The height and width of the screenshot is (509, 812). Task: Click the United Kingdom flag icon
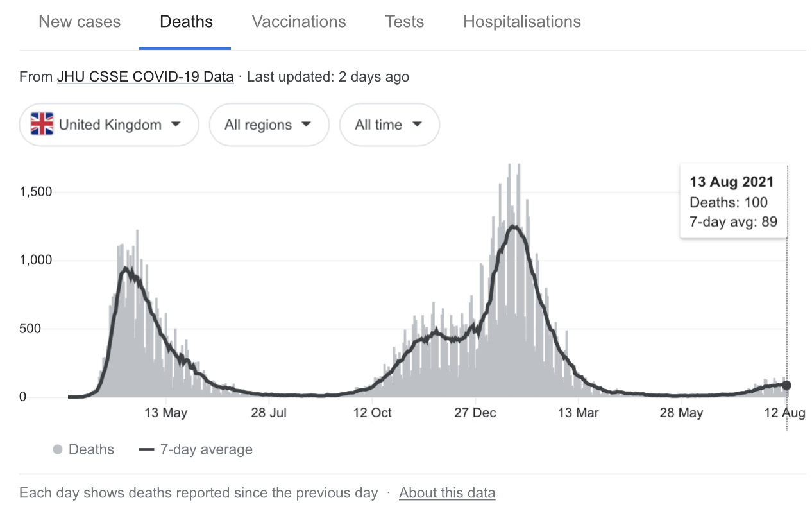pyautogui.click(x=42, y=125)
